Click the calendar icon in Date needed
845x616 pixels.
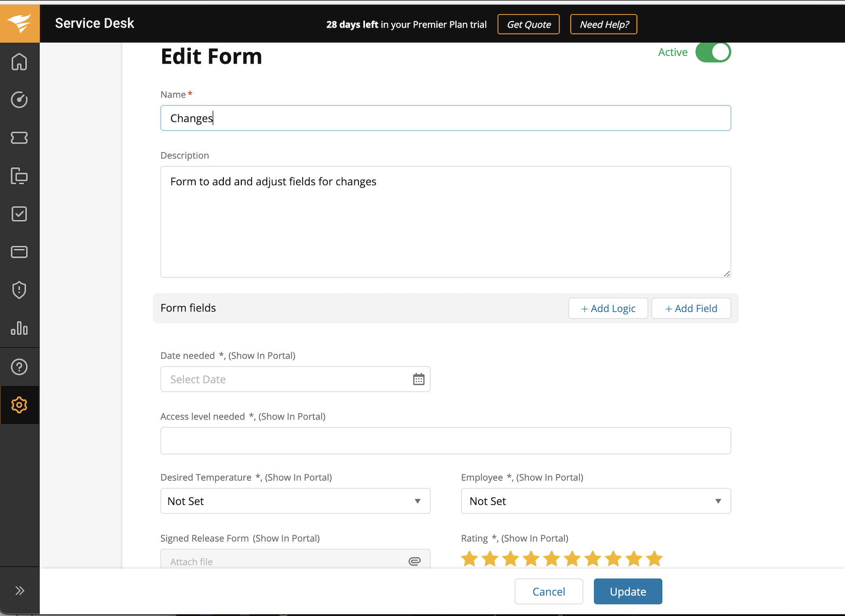tap(419, 379)
